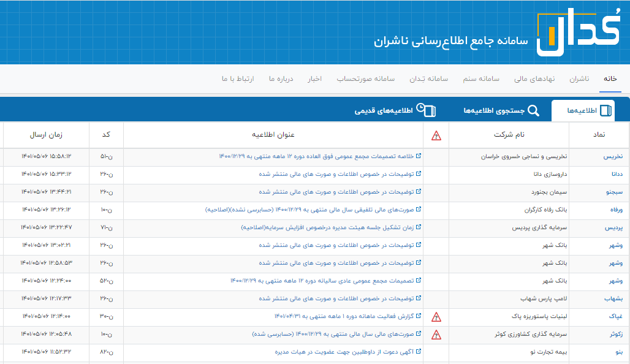Click the warning triangle in the غپاک row

[x=436, y=317]
